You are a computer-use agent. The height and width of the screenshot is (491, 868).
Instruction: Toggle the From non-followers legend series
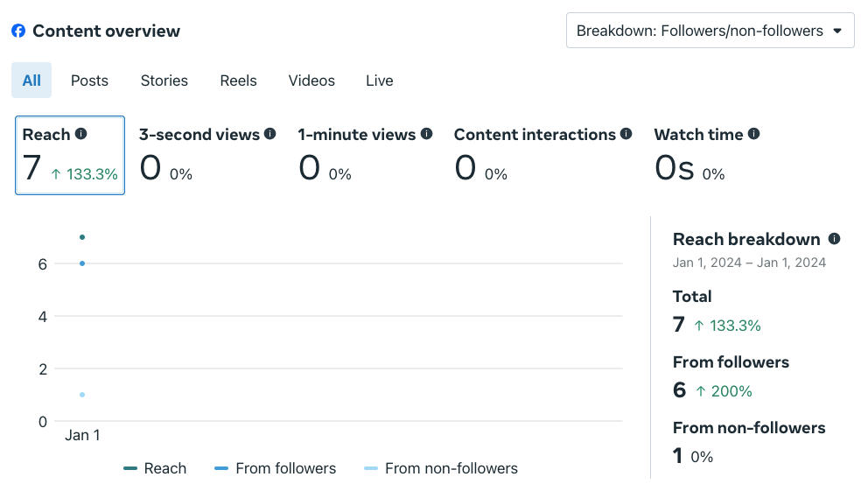tap(441, 468)
